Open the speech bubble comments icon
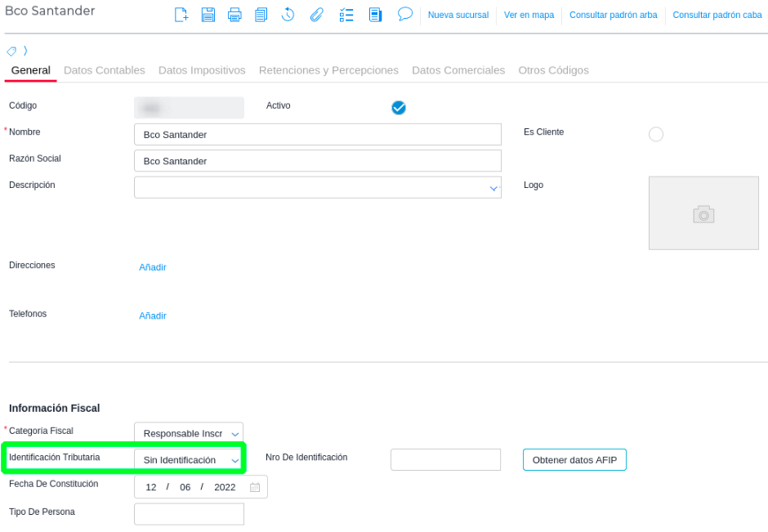The width and height of the screenshot is (768, 532). (x=404, y=15)
